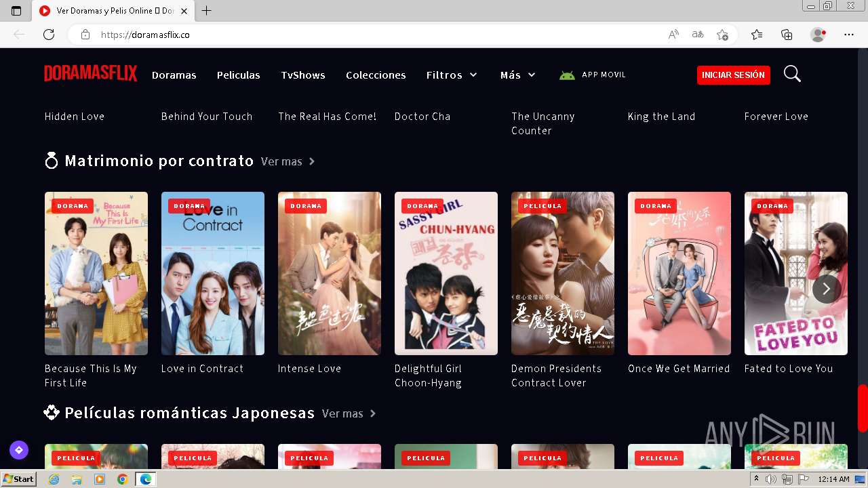Open King the Land title link

pos(662,117)
